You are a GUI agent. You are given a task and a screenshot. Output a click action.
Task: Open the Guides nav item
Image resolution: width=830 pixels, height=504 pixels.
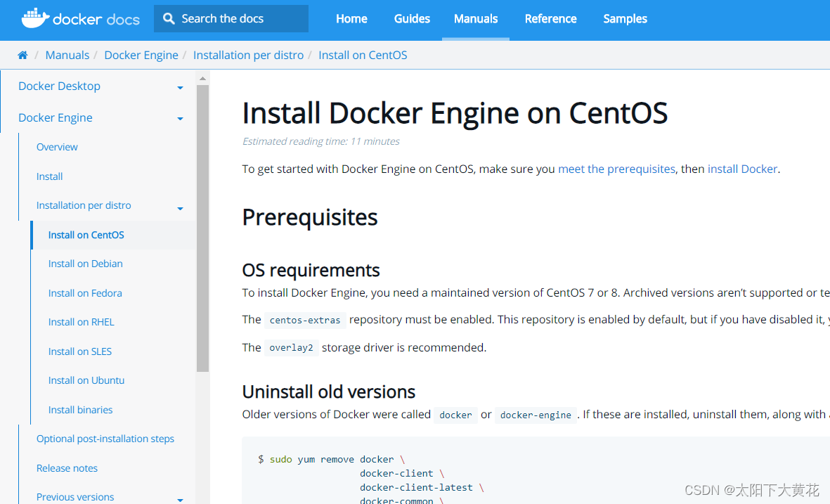point(412,18)
